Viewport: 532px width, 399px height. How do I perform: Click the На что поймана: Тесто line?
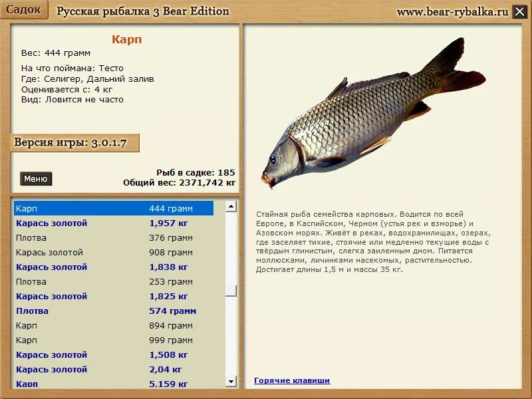pos(72,68)
